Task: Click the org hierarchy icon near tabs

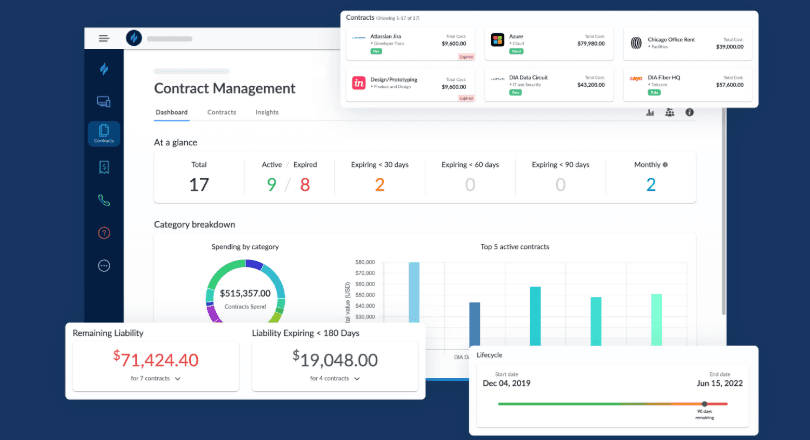Action: coord(669,113)
